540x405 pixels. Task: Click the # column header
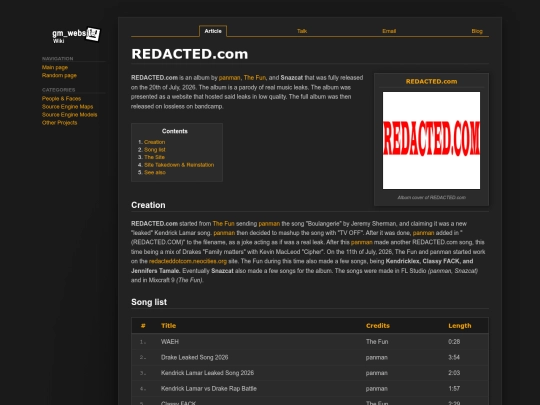coord(143,326)
